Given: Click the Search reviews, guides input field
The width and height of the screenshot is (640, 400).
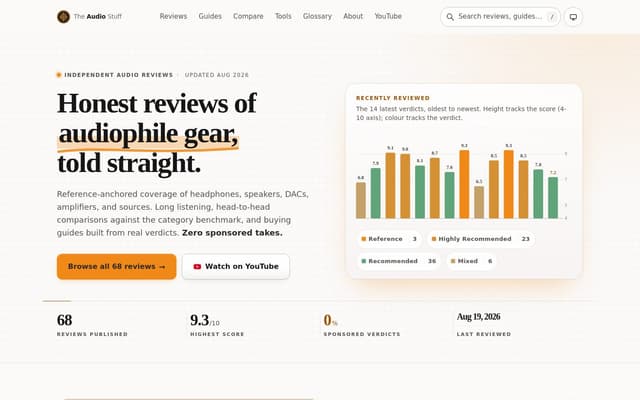Looking at the screenshot, I should [500, 17].
